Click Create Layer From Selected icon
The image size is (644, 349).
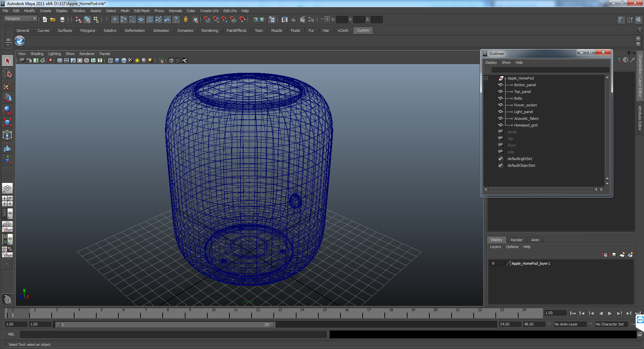(630, 255)
